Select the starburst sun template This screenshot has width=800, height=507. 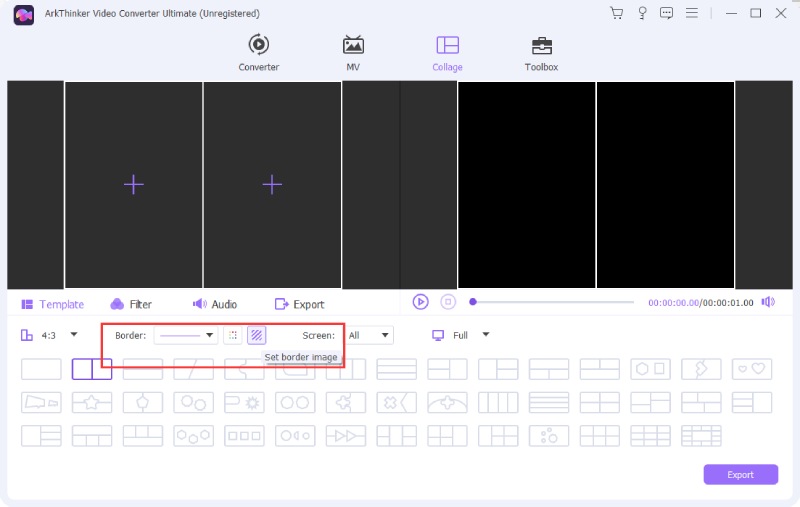coord(244,403)
